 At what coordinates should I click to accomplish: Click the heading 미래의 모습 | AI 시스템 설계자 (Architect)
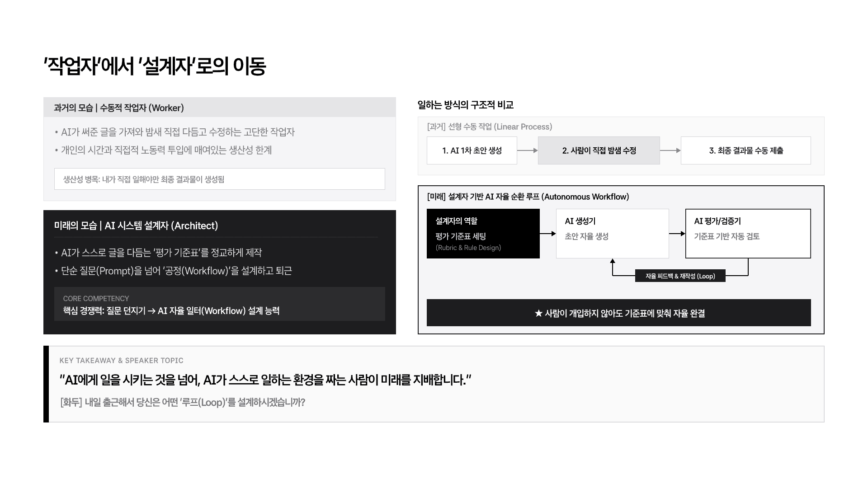[136, 225]
